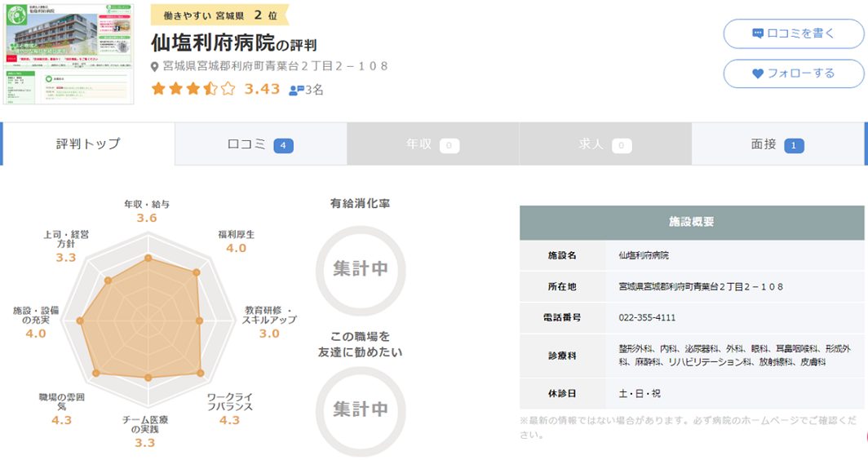Image resolution: width=868 pixels, height=460 pixels.
Task: Click the 診療科 departments list cell
Action: (734, 356)
